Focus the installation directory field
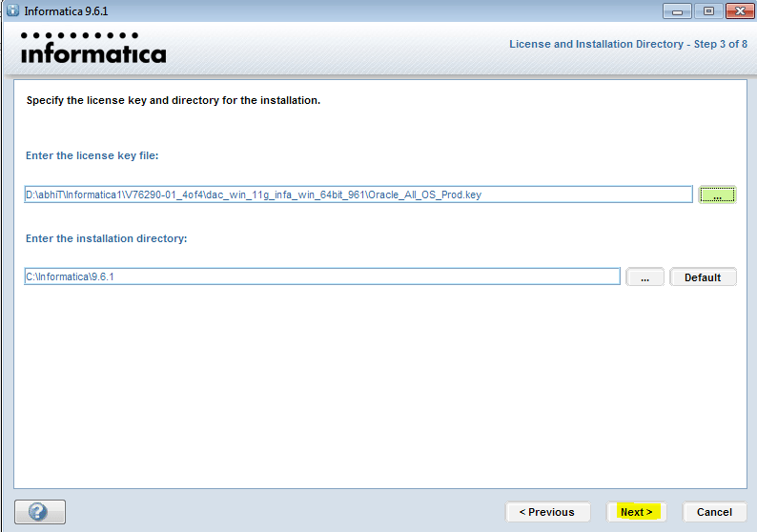Image resolution: width=757 pixels, height=532 pixels. pos(322,276)
